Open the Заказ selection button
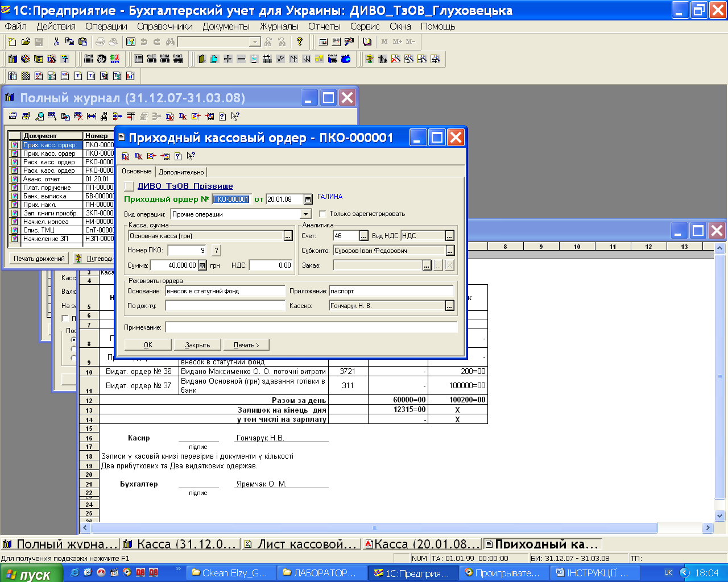The width and height of the screenshot is (728, 582). click(427, 265)
